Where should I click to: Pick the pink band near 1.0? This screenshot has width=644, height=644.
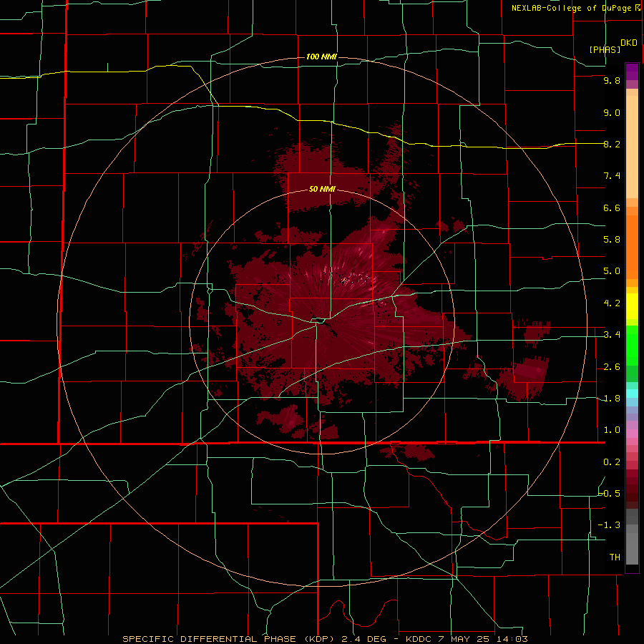point(632,434)
